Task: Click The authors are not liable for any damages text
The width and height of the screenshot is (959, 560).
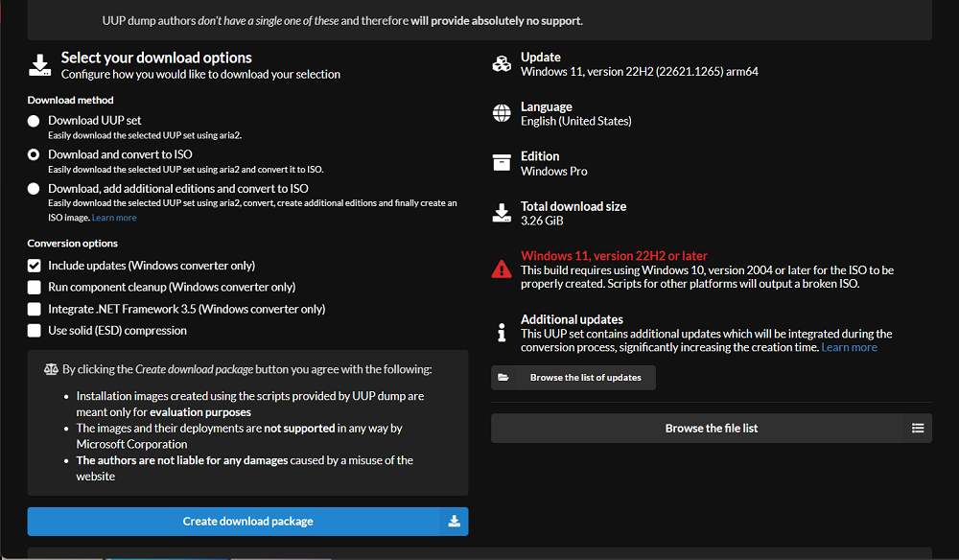Action: [x=181, y=460]
